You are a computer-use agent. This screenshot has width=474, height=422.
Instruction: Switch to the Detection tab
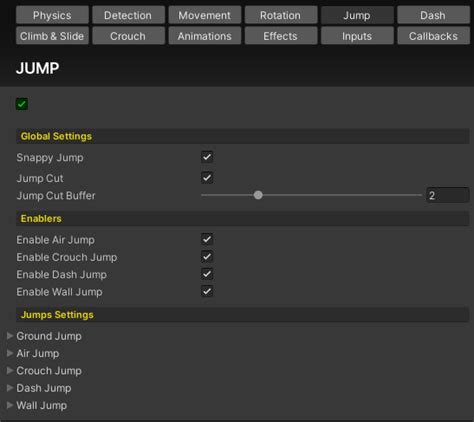[128, 15]
